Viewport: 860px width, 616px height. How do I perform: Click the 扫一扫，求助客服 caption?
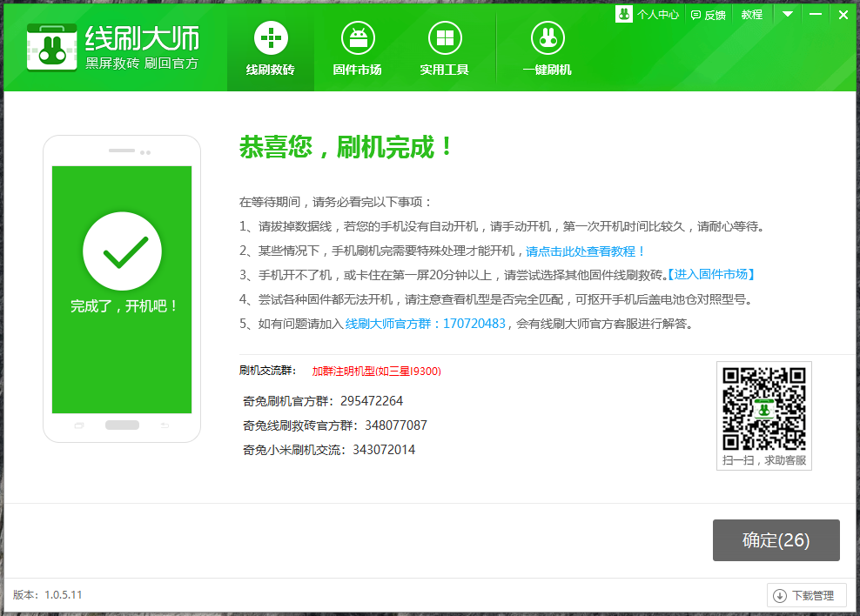[764, 460]
